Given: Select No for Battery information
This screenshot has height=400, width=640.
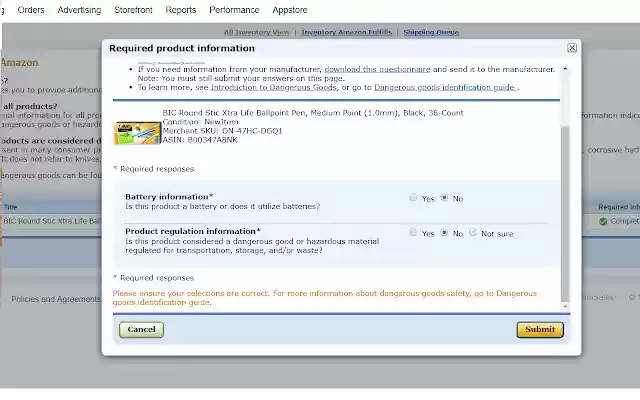Looking at the screenshot, I should point(444,198).
